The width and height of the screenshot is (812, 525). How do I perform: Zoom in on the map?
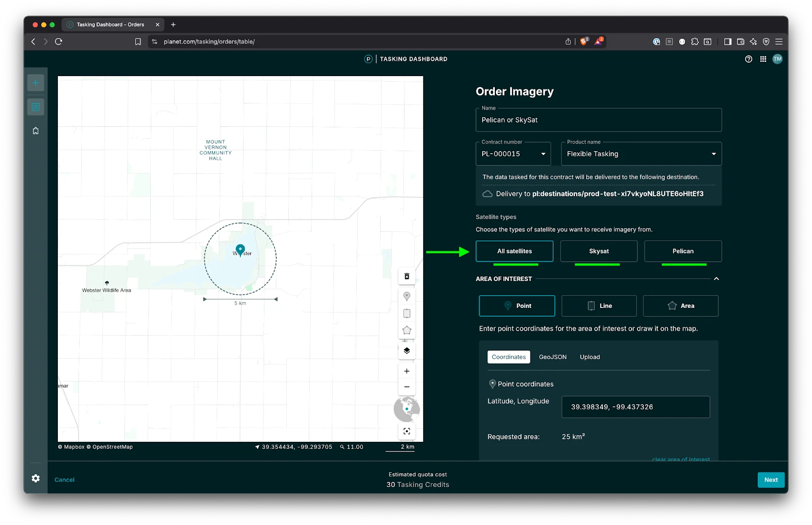pos(407,371)
